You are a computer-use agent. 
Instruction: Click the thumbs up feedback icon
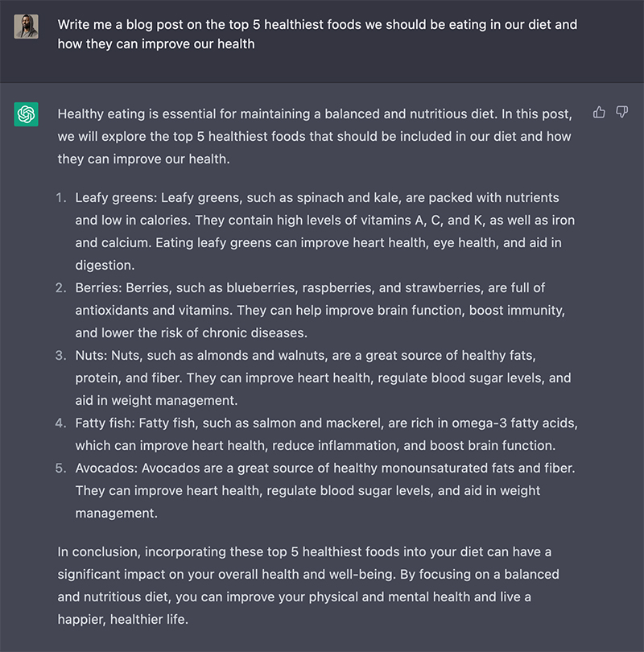pos(599,112)
